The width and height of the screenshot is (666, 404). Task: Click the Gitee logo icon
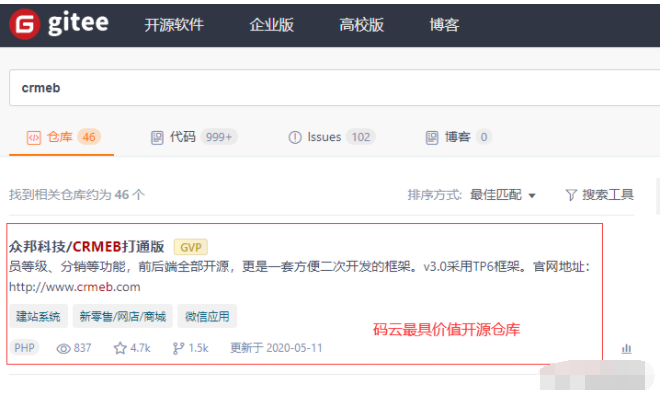click(24, 25)
